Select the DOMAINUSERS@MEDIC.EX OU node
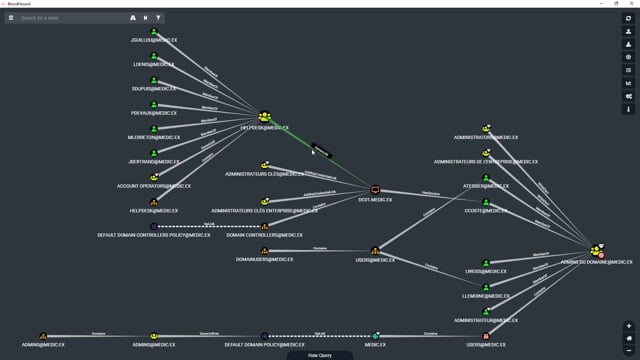640x360 pixels. [264, 251]
